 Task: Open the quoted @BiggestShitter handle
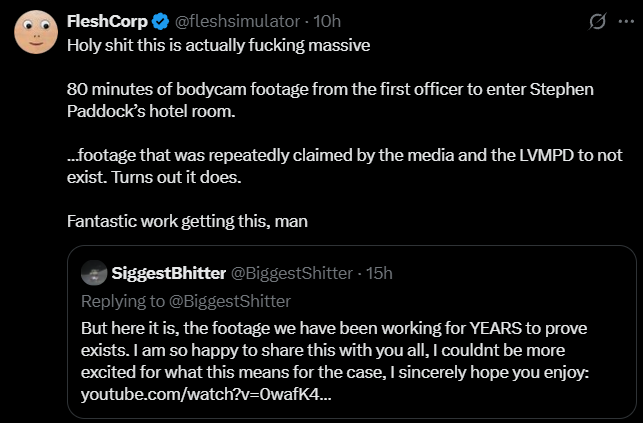(292, 273)
